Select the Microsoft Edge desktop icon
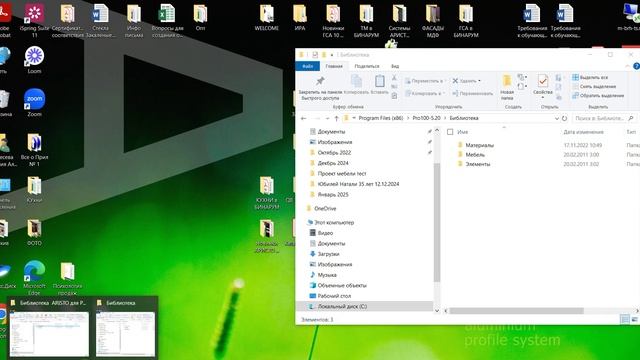The width and height of the screenshot is (640, 360). tap(34, 278)
